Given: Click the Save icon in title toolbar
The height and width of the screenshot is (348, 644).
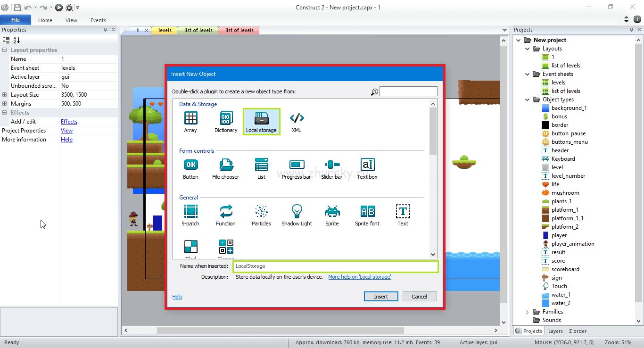Looking at the screenshot, I should pos(17,7).
